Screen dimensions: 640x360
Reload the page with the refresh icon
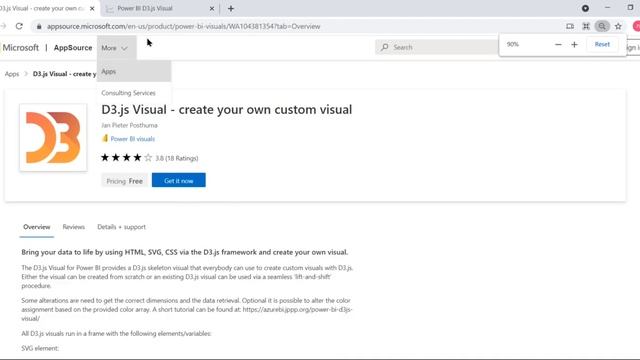[x=19, y=26]
